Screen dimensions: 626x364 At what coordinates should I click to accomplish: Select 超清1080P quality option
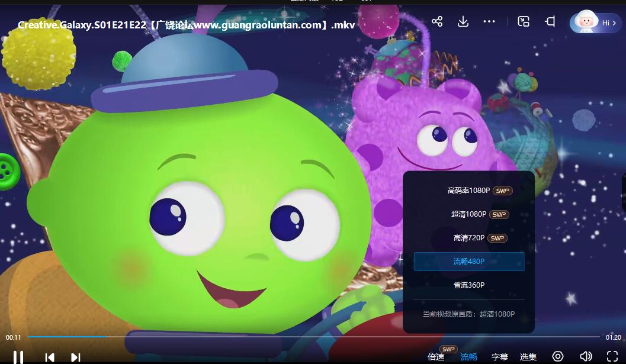click(x=469, y=214)
